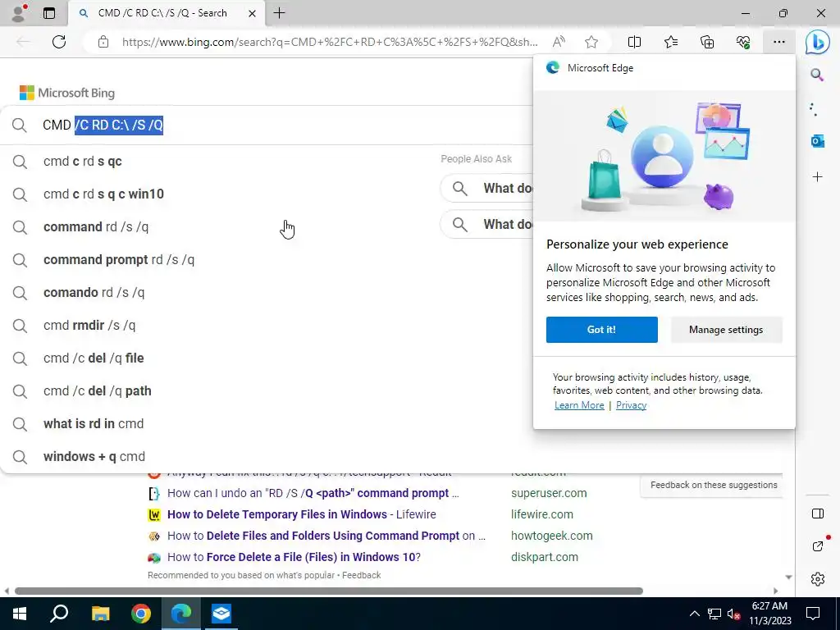Toggle the sidebar panel icon
The image size is (840, 630).
pyautogui.click(x=818, y=514)
